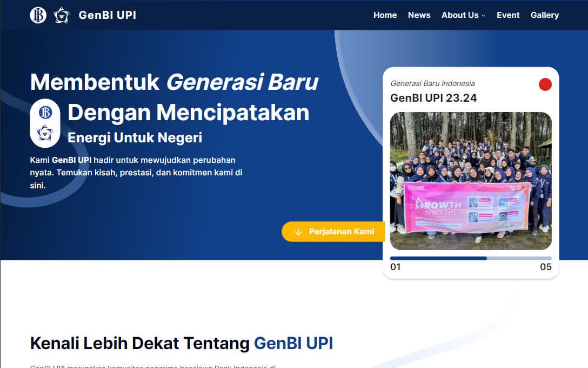Screen dimensions: 588x368
Task: Click the Bank Indonesia logo in hero badge
Action: 45,112
